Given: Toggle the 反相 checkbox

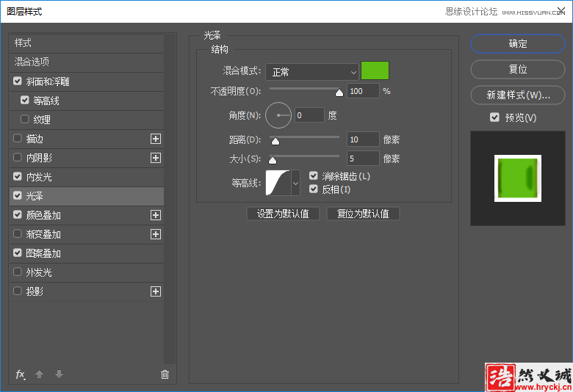Looking at the screenshot, I should (314, 189).
